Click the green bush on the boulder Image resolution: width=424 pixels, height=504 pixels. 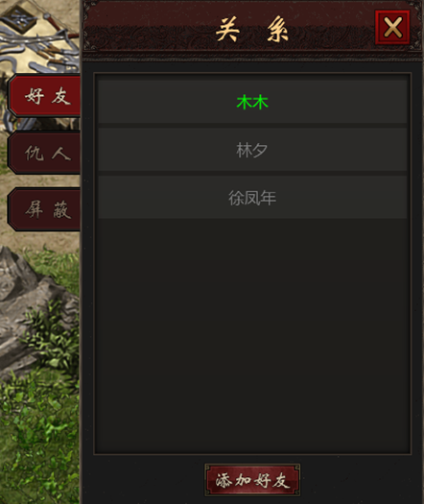click(53, 334)
